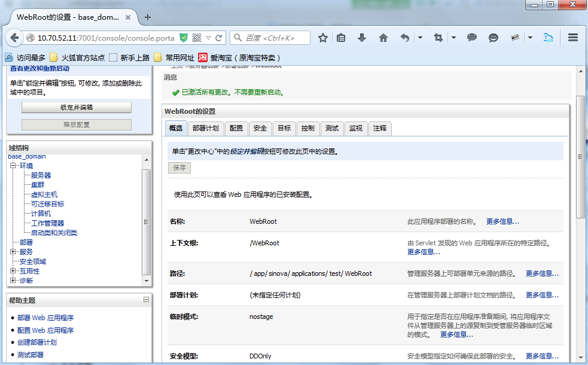
Task: Click the smiley chat bubble icon
Action: coord(493,38)
